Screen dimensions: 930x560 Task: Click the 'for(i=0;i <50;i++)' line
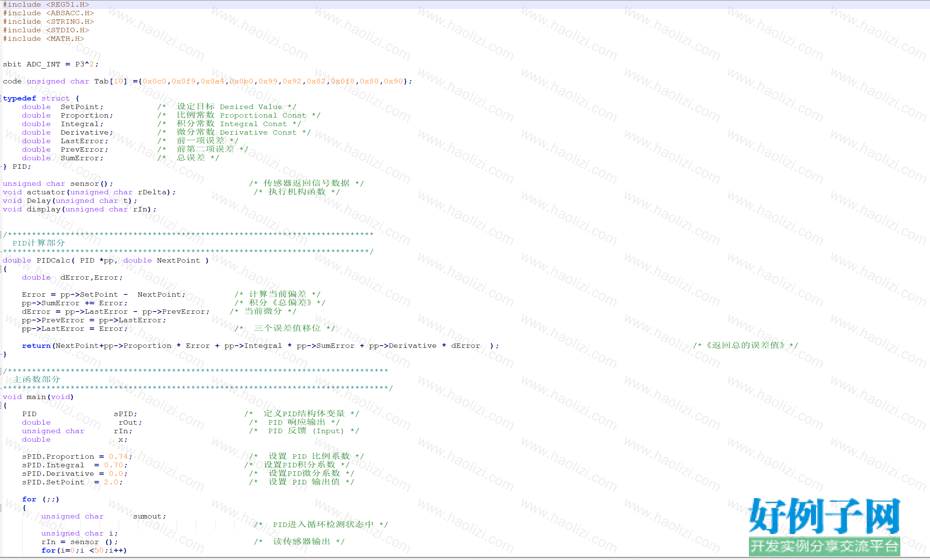pyautogui.click(x=84, y=551)
